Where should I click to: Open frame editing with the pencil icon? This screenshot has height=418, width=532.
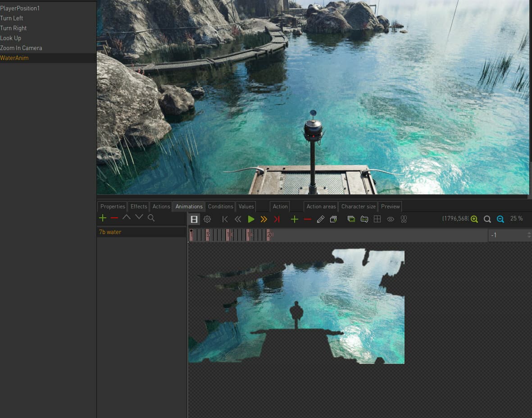[320, 219]
